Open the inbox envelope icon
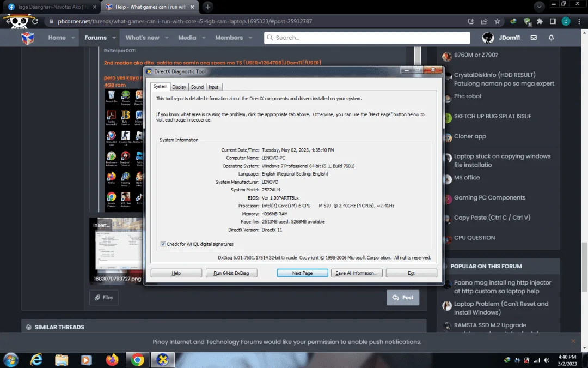Screen dimensions: 588x368 point(534,38)
